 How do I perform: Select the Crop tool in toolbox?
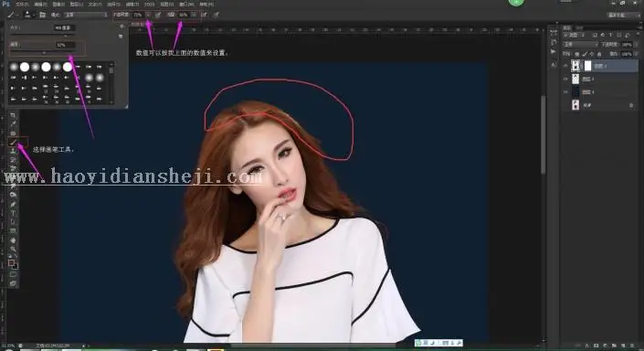[x=13, y=115]
